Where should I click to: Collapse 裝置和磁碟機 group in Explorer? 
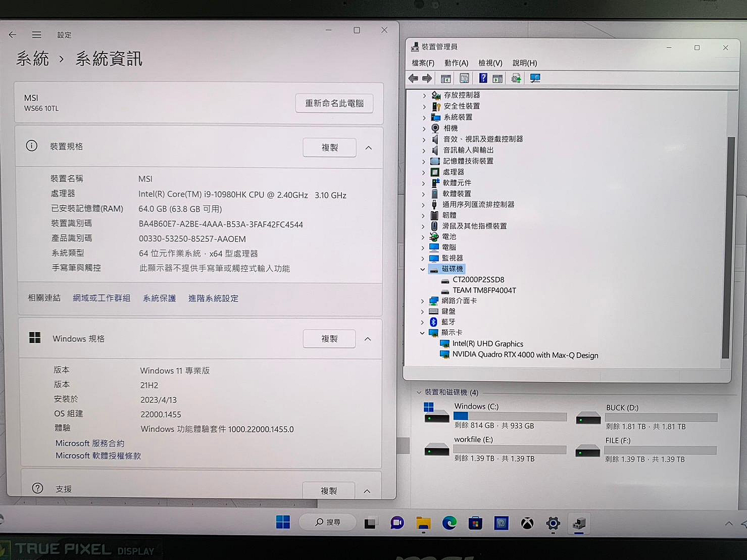tap(419, 392)
